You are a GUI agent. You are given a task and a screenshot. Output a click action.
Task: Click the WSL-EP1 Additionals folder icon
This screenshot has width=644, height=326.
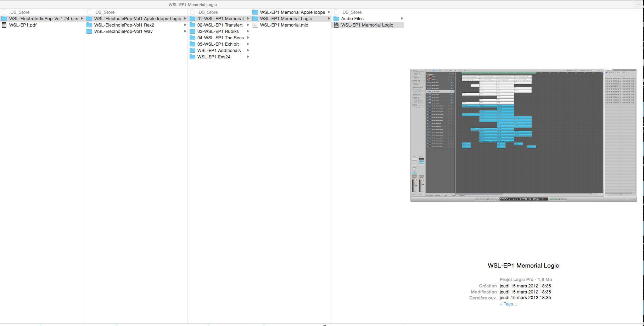click(192, 50)
